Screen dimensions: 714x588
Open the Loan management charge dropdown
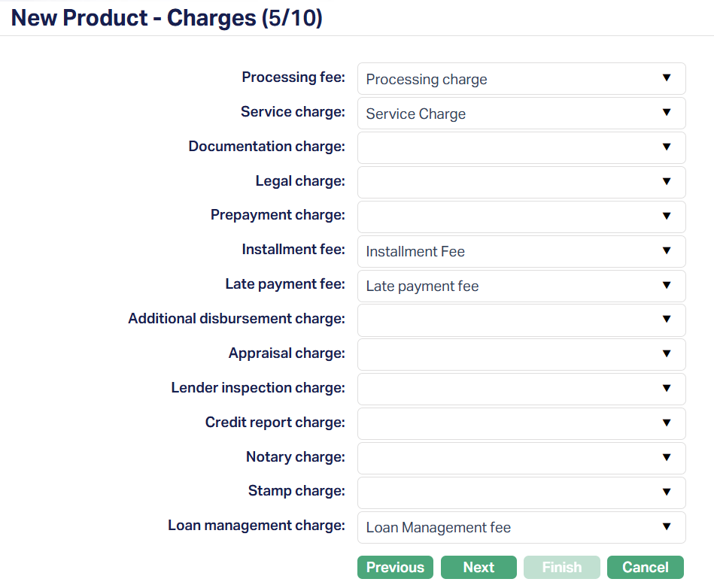(x=521, y=527)
